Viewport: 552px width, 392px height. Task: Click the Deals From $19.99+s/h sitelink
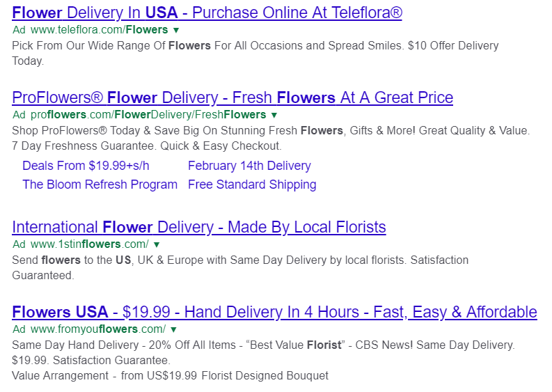(86, 166)
